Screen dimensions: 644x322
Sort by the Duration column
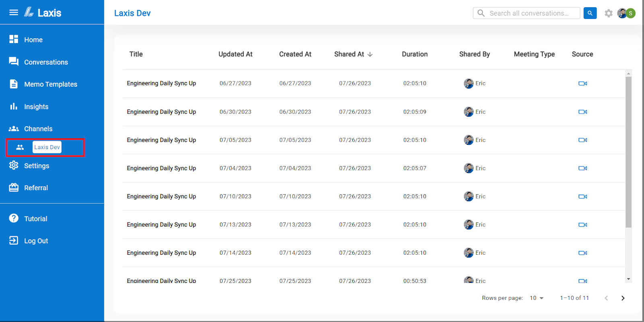click(415, 54)
